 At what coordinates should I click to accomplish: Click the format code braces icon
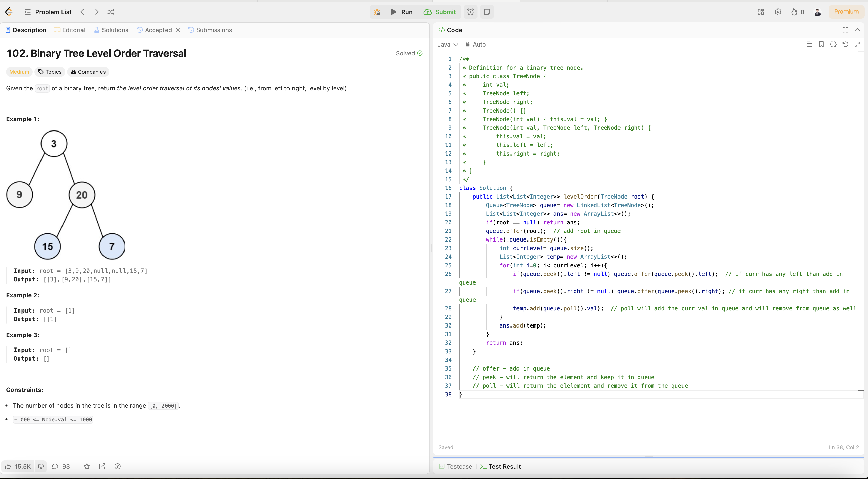pos(833,45)
